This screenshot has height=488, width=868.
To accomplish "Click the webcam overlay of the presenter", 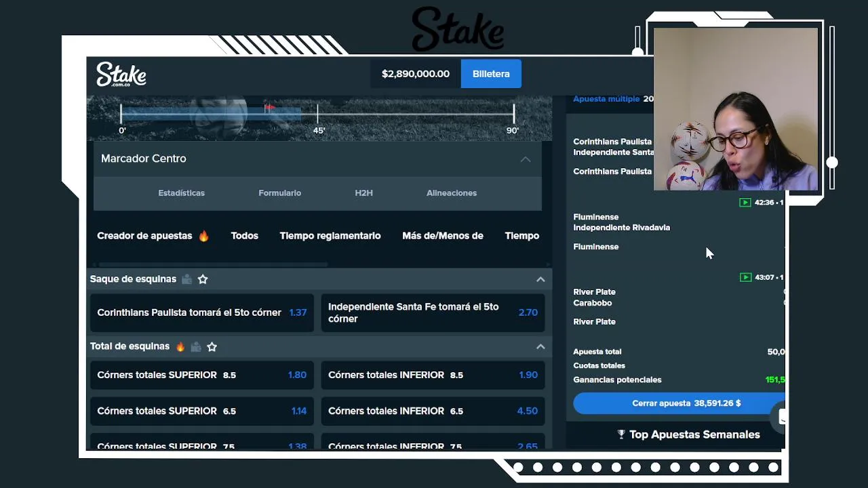I will pyautogui.click(x=736, y=108).
